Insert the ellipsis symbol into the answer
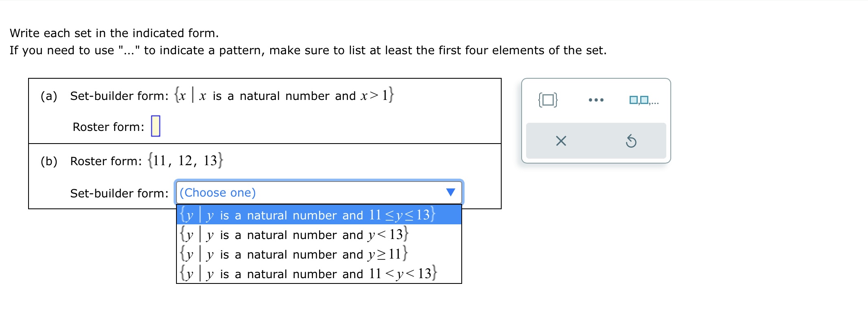This screenshot has width=868, height=332. (597, 99)
